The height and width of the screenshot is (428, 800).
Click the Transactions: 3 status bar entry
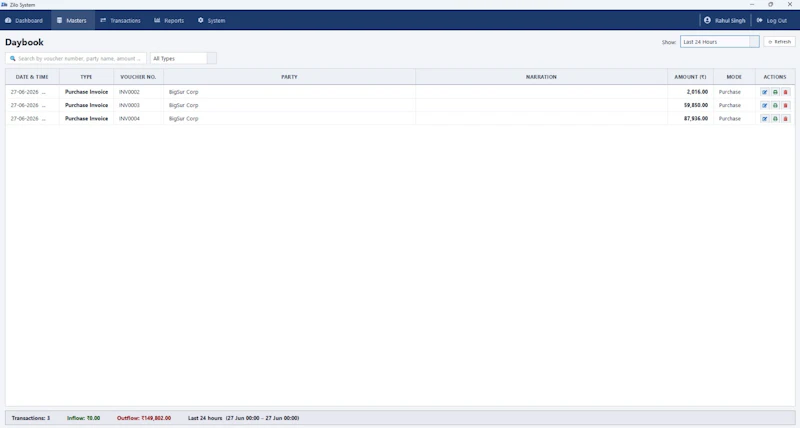click(x=31, y=418)
